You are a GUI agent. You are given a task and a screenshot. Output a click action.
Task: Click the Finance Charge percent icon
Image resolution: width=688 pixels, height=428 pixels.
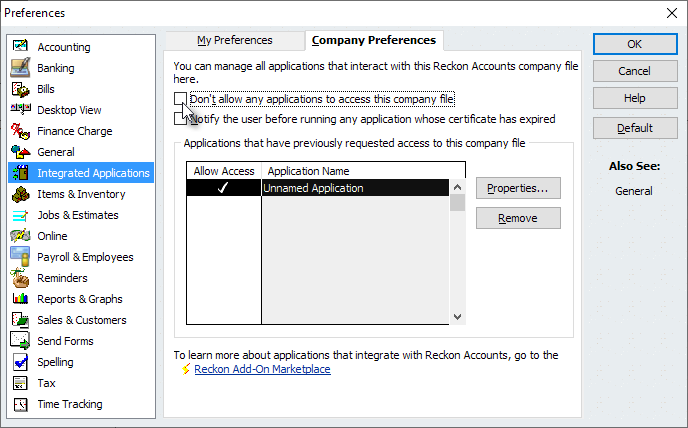[20, 131]
